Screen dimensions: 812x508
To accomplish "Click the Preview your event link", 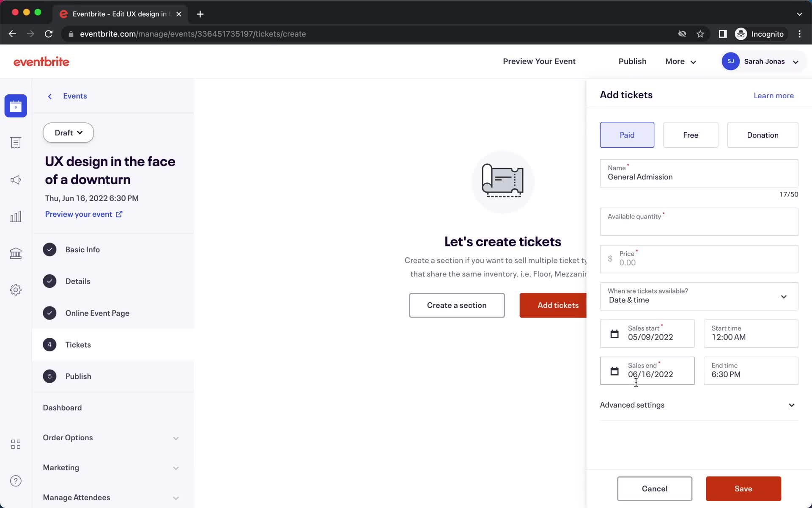I will point(84,214).
